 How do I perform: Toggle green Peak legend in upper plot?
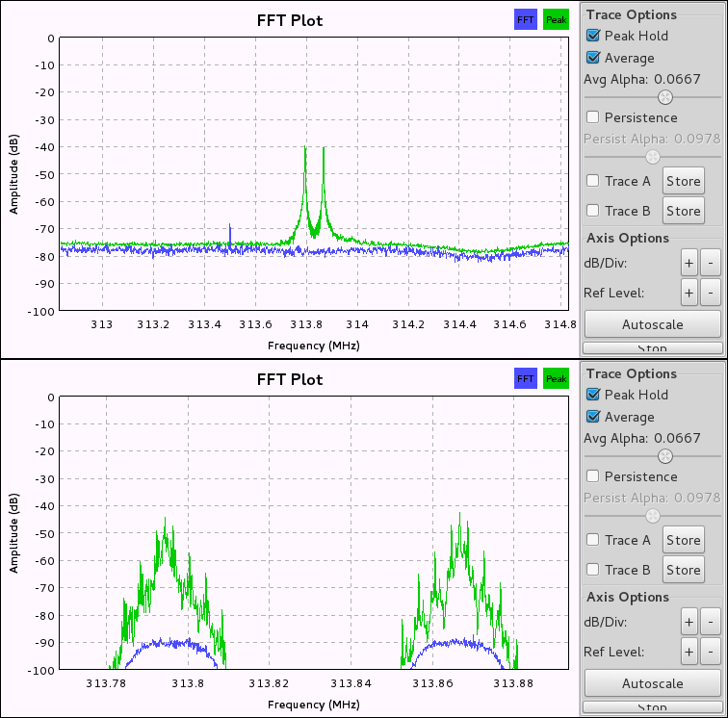tap(556, 20)
